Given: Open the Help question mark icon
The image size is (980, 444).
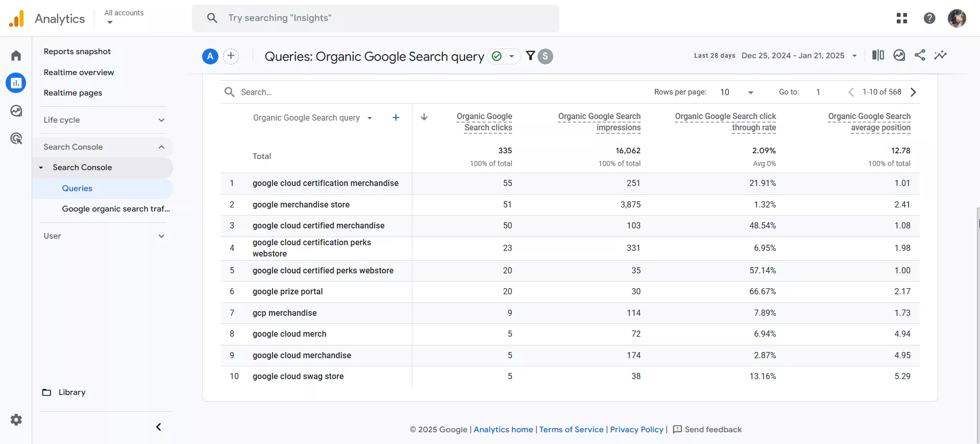Looking at the screenshot, I should pyautogui.click(x=929, y=18).
